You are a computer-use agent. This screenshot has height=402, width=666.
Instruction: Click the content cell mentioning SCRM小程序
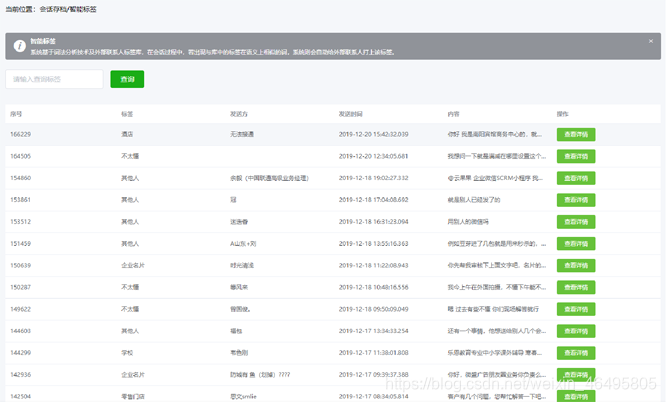[x=495, y=178]
